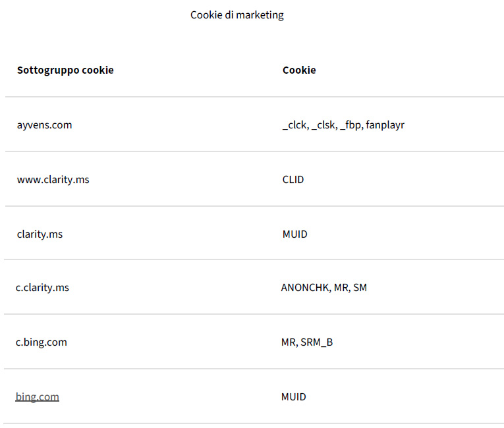
Task: Click the Sottogruppo cookie column header
Action: tap(65, 70)
